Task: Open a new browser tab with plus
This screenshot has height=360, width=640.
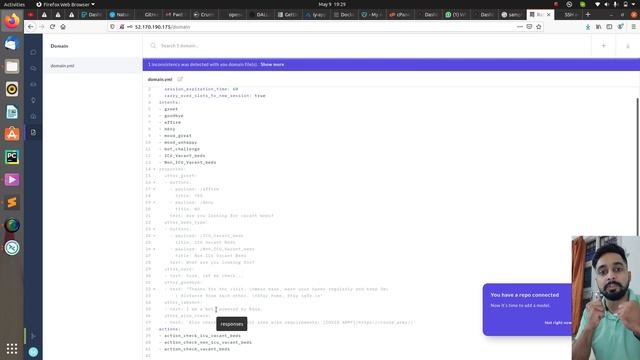Action: pyautogui.click(x=588, y=14)
